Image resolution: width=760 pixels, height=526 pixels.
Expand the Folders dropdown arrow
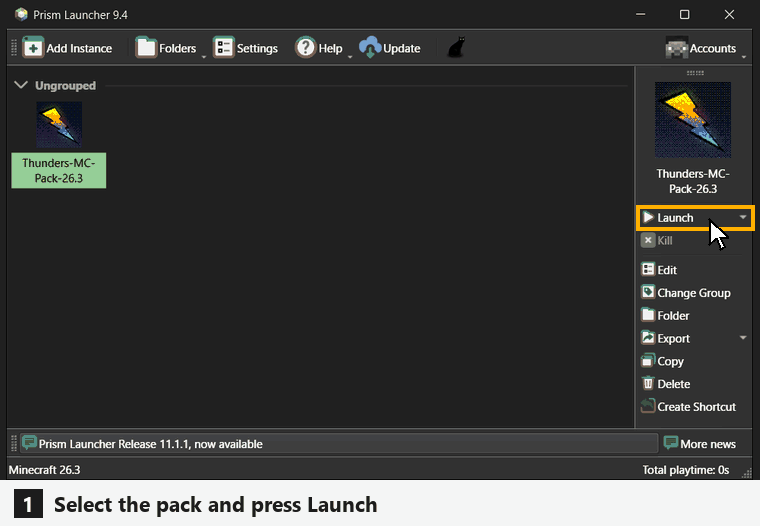click(x=204, y=57)
